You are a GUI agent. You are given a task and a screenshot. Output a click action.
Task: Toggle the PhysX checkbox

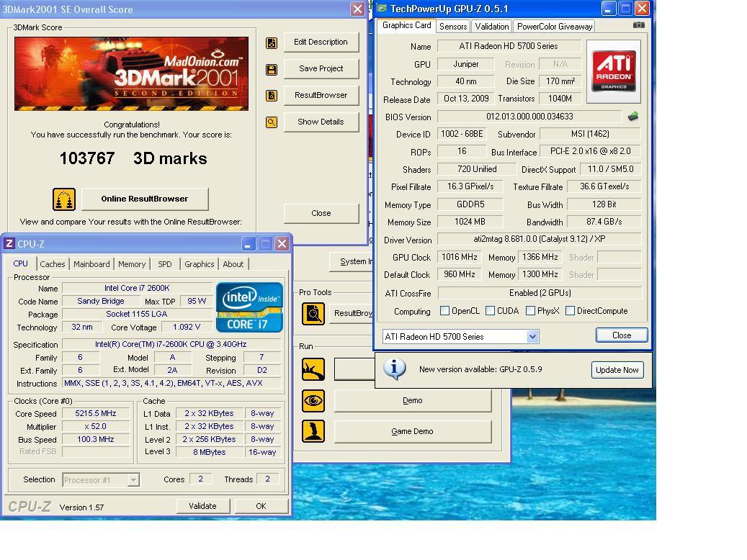[x=531, y=311]
